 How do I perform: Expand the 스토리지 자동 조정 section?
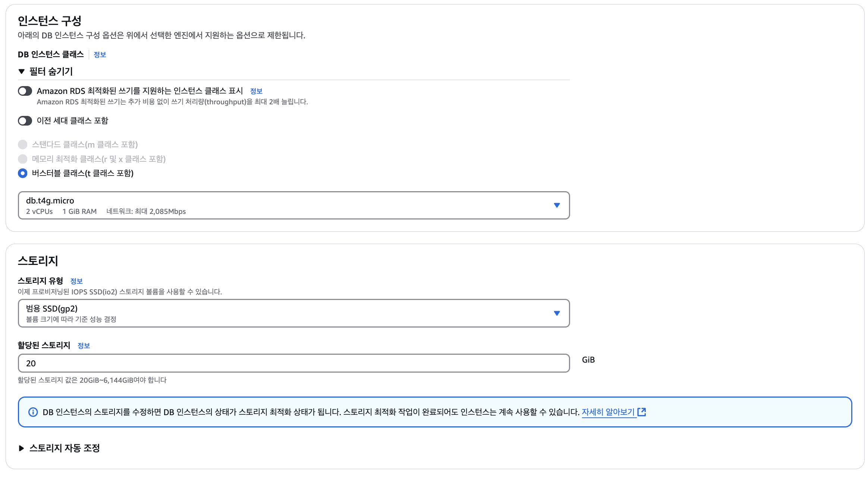pyautogui.click(x=22, y=448)
